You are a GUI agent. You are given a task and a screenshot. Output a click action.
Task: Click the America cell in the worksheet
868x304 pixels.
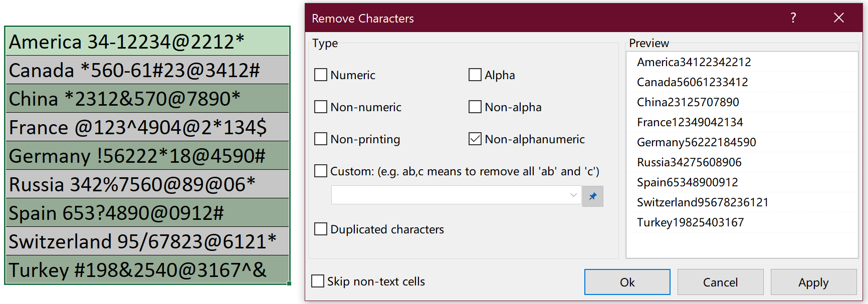click(x=145, y=42)
